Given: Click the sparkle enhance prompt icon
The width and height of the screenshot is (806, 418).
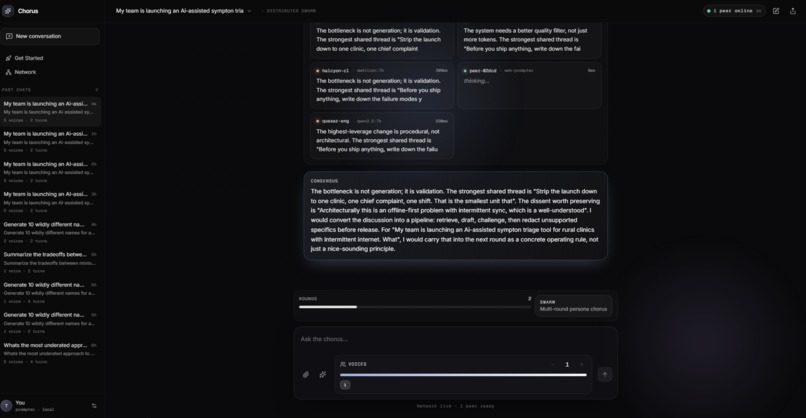Looking at the screenshot, I should pos(323,374).
